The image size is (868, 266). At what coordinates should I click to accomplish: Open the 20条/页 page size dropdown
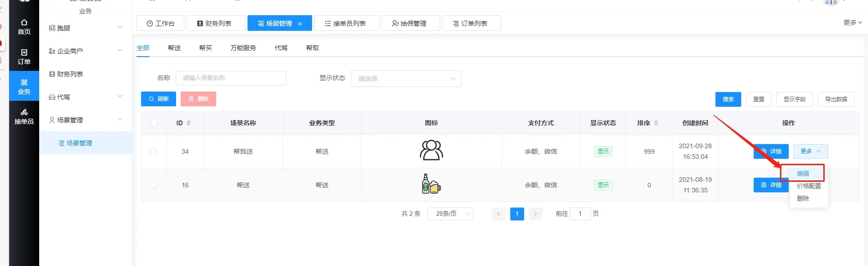pyautogui.click(x=450, y=214)
